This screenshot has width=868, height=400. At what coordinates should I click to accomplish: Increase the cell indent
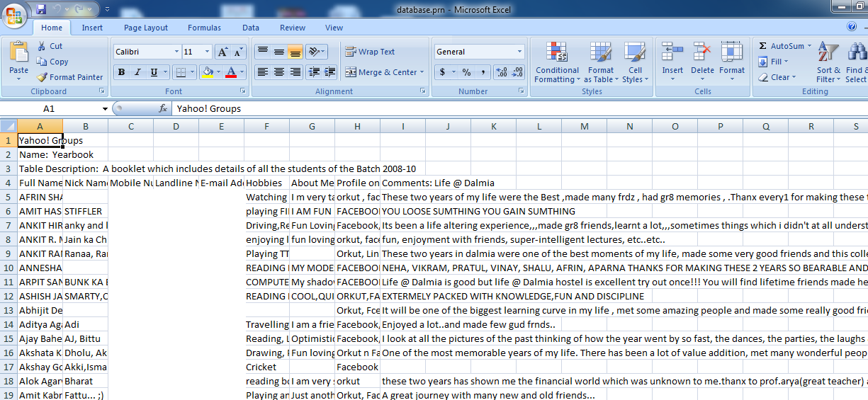330,72
